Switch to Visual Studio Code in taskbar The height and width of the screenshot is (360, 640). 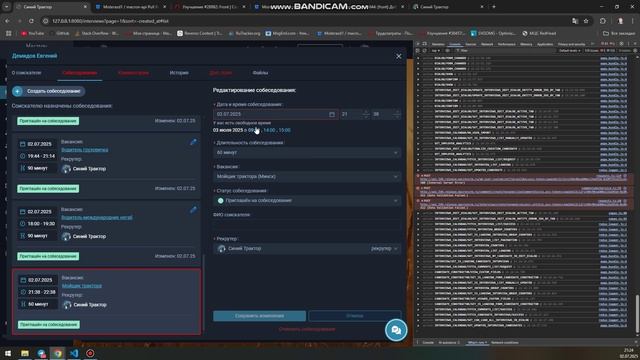click(x=74, y=353)
